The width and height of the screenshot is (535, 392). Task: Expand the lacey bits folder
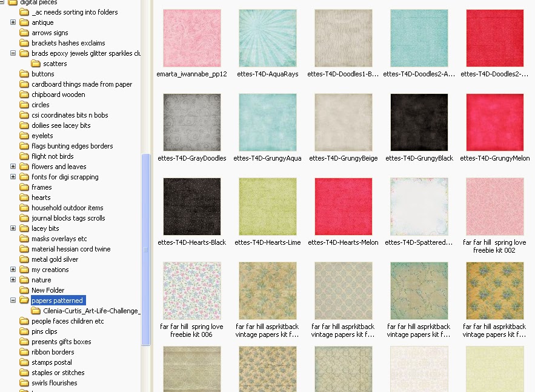point(13,228)
